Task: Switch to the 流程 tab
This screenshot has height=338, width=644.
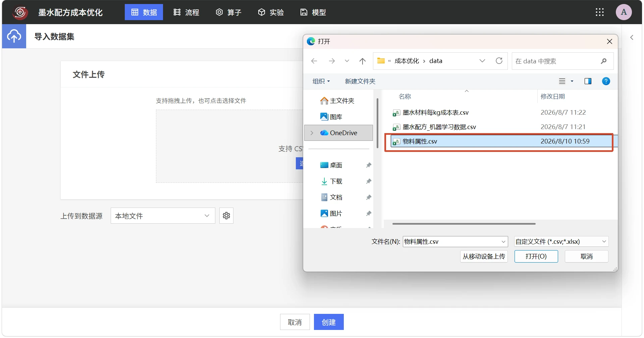Action: click(186, 12)
